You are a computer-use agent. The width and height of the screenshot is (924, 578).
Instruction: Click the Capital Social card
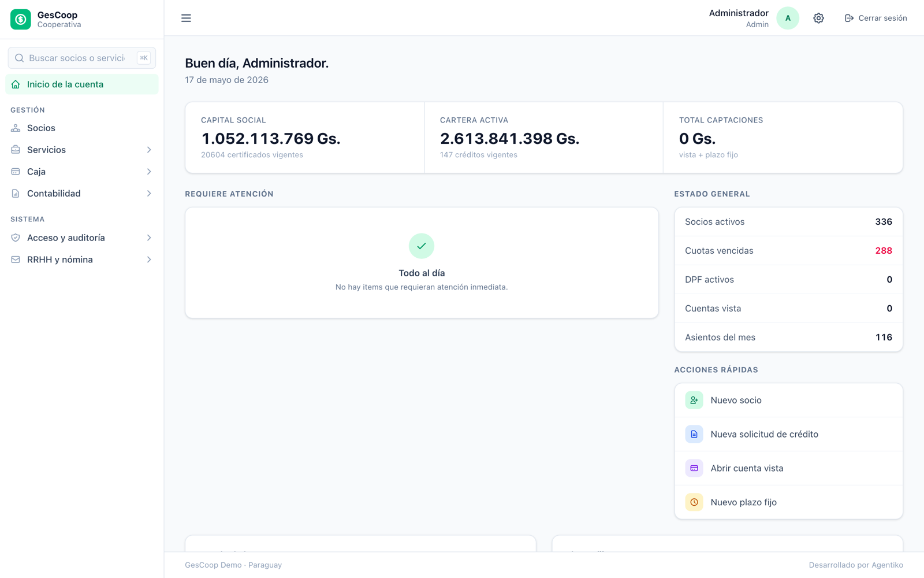305,138
